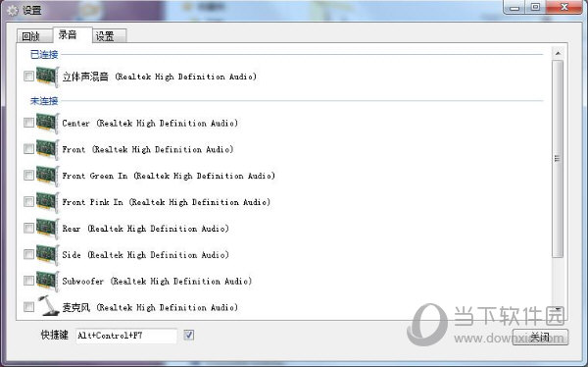Check the Front device checkbox

(28, 149)
